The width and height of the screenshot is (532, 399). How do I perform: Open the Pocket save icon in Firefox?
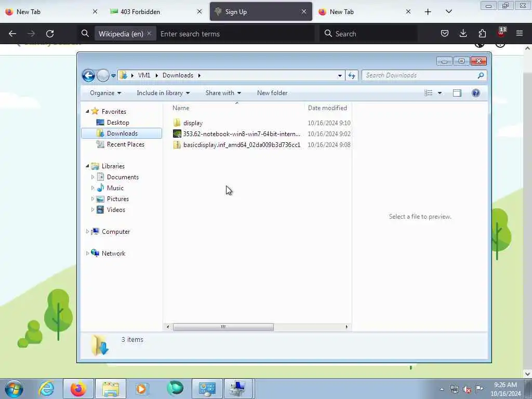445,34
